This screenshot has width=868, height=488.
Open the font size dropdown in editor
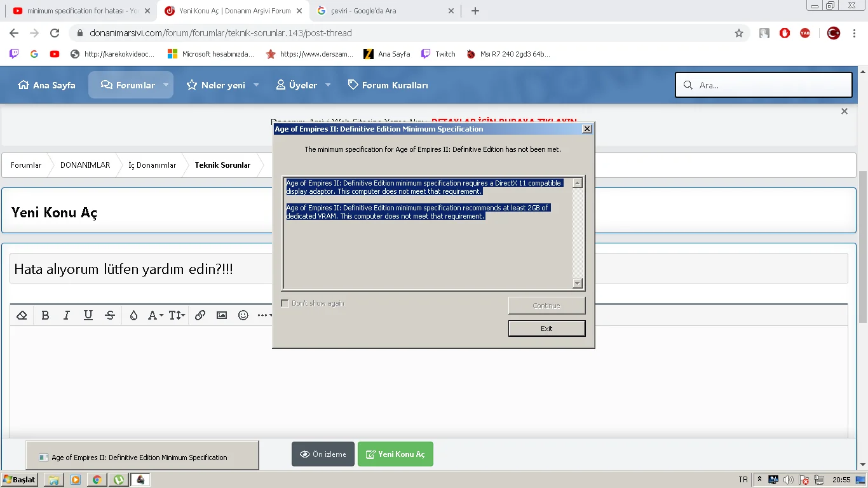pyautogui.click(x=177, y=315)
